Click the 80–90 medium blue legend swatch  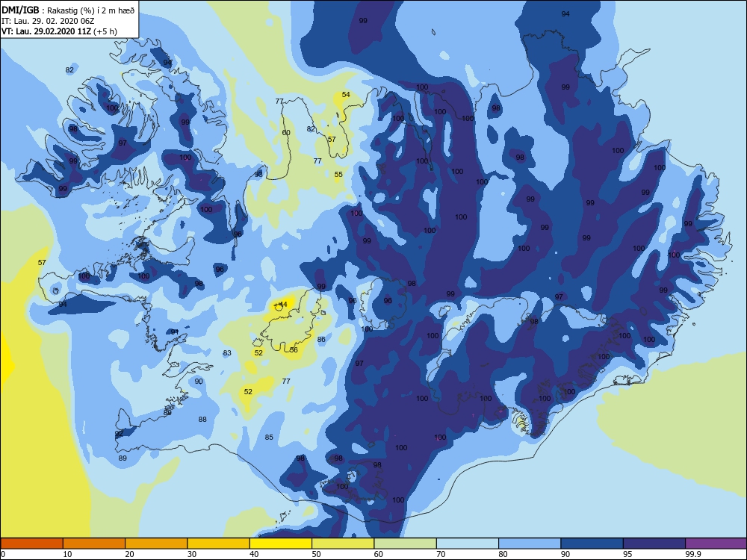pyautogui.click(x=530, y=544)
